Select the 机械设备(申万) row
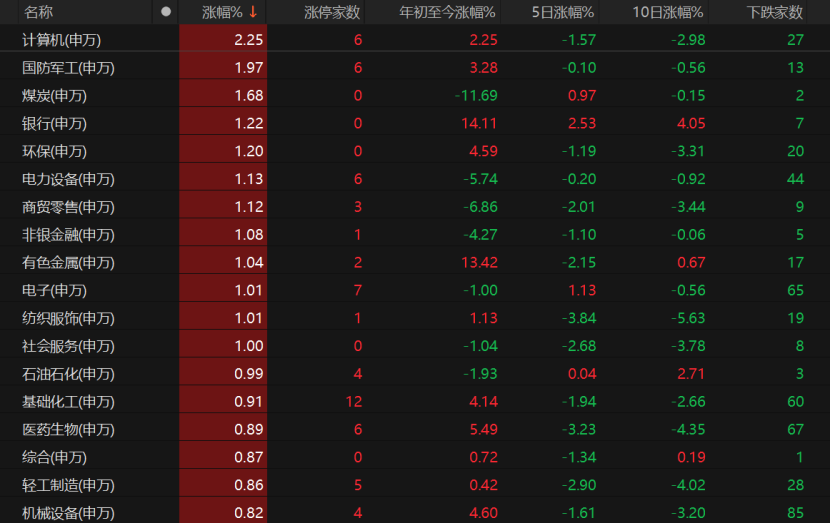 68,513
